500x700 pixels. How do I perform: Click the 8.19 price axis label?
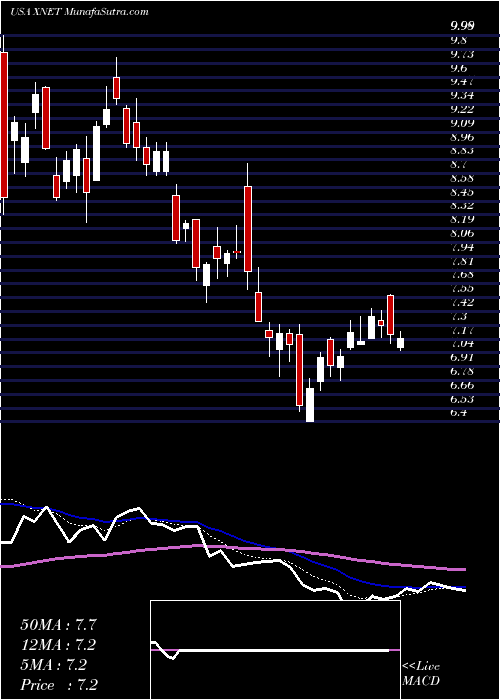pos(462,219)
